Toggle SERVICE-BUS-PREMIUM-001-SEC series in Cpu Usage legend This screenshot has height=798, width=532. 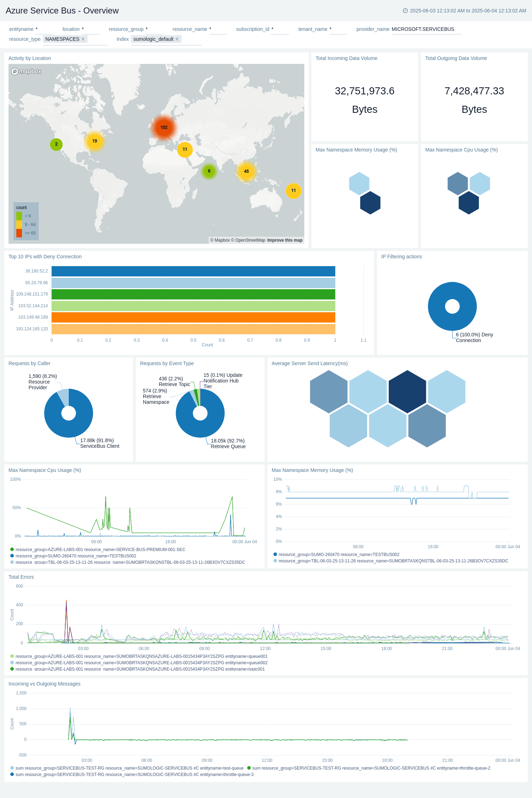click(x=98, y=550)
